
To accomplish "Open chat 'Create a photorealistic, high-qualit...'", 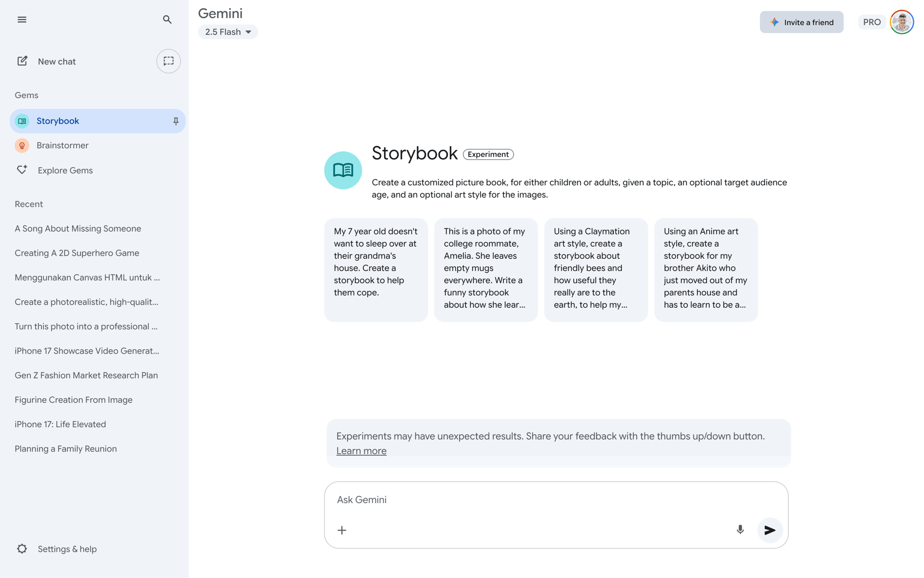I will 87,302.
